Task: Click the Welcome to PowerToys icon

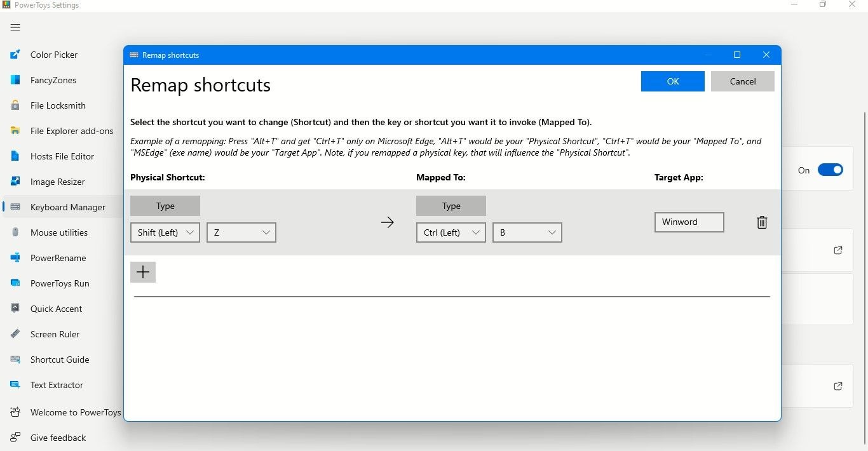Action: point(15,412)
